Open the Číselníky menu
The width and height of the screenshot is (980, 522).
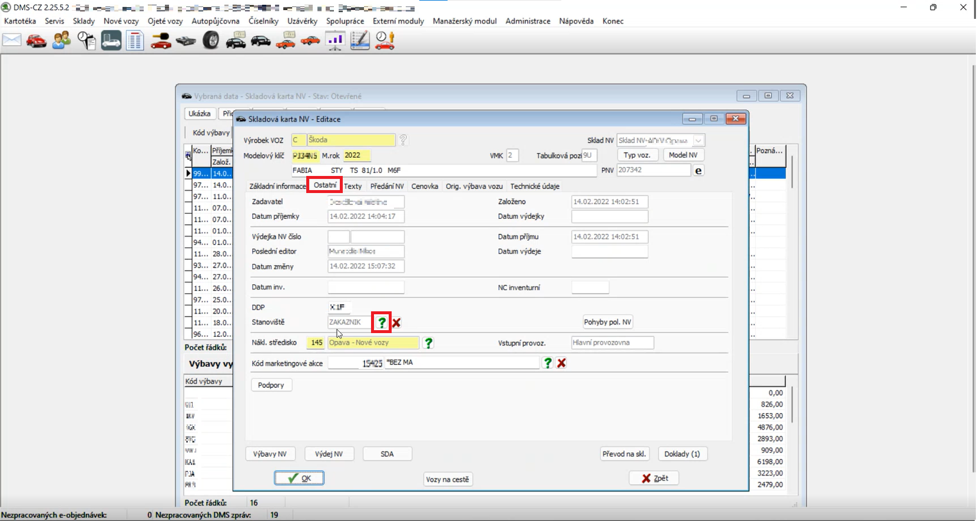coord(263,21)
